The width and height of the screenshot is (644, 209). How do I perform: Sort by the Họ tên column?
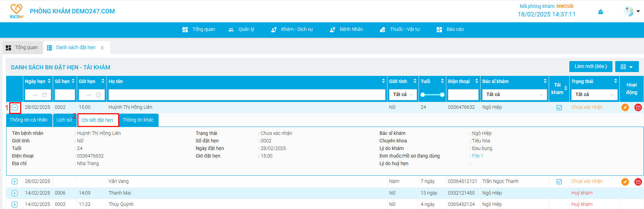[383, 81]
